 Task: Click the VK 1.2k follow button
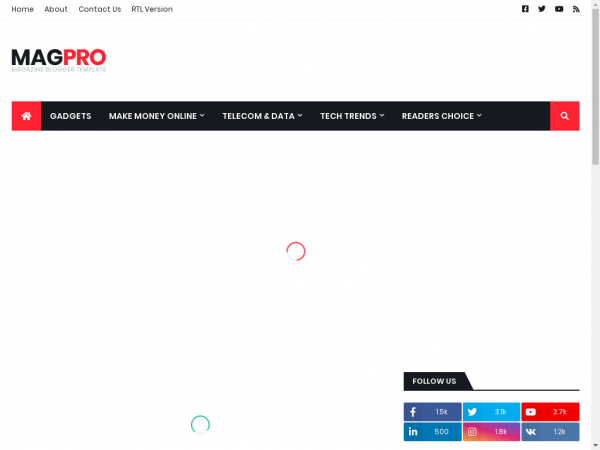coord(550,432)
